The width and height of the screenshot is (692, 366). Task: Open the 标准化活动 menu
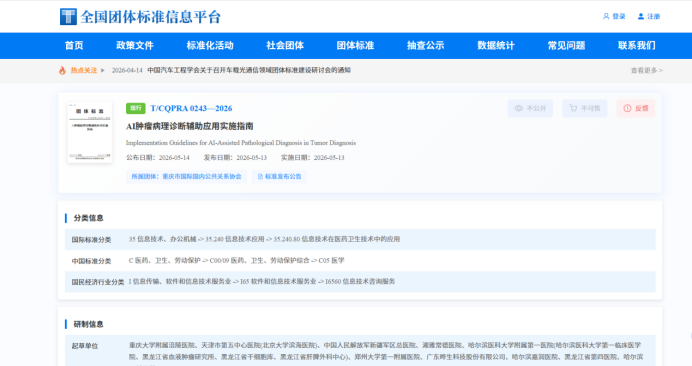click(x=210, y=45)
